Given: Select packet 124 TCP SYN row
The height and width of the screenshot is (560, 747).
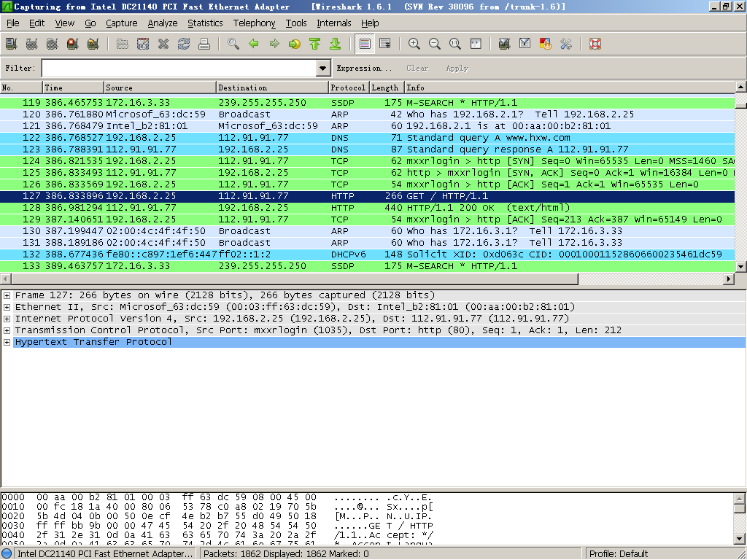Looking at the screenshot, I should (x=368, y=161).
